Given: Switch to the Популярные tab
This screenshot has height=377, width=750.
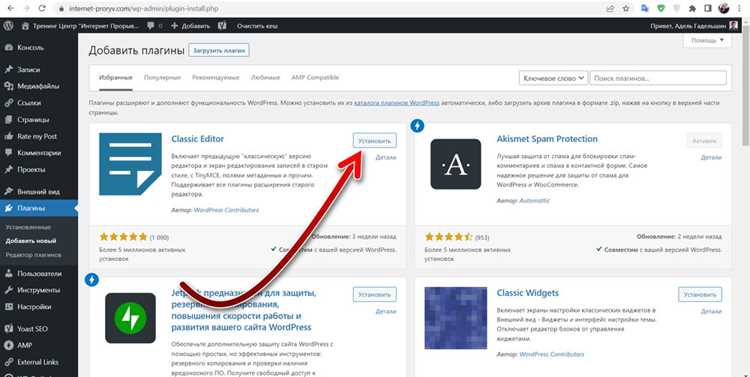Looking at the screenshot, I should point(162,78).
